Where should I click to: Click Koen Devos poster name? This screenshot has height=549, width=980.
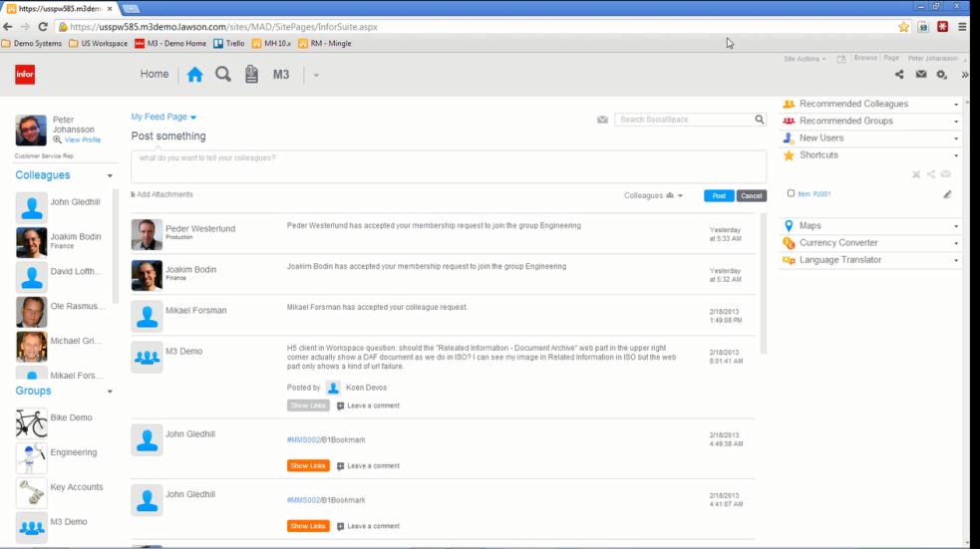coord(366,388)
